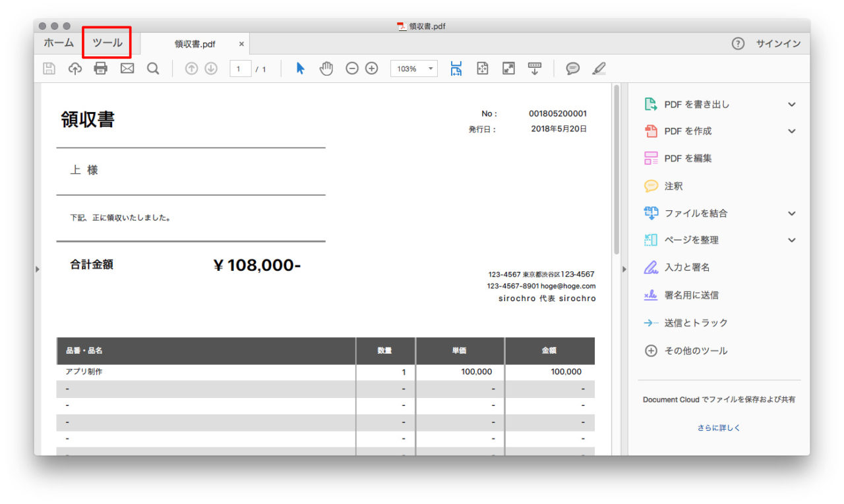The height and width of the screenshot is (504, 844).
Task: Close the 領収書.pdf document tab
Action: point(241,44)
